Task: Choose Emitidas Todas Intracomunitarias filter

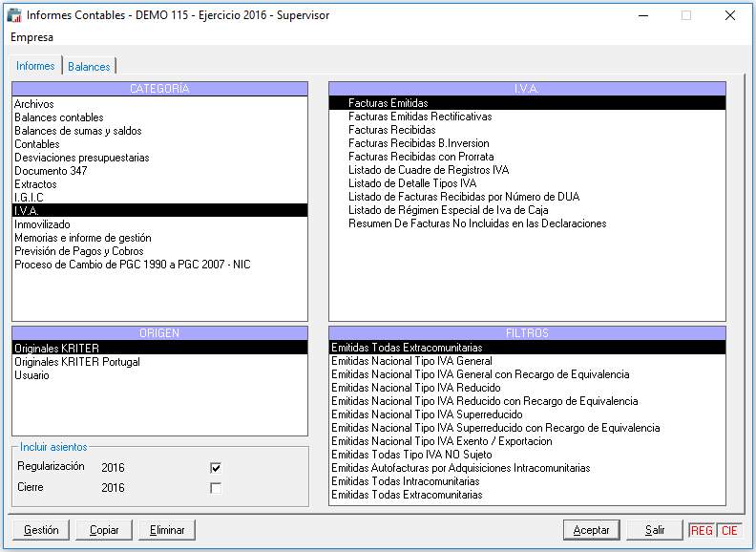Action: tap(528, 481)
